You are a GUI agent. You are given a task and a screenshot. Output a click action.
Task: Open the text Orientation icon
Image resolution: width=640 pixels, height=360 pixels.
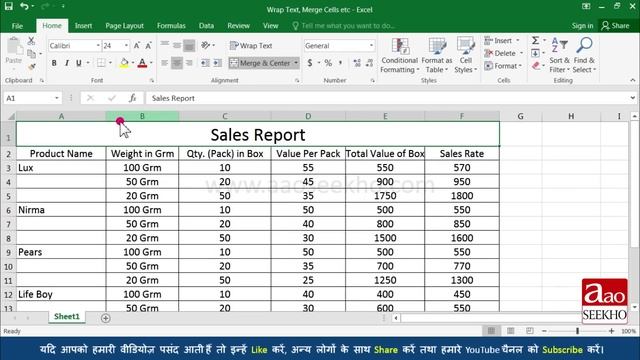tap(206, 45)
